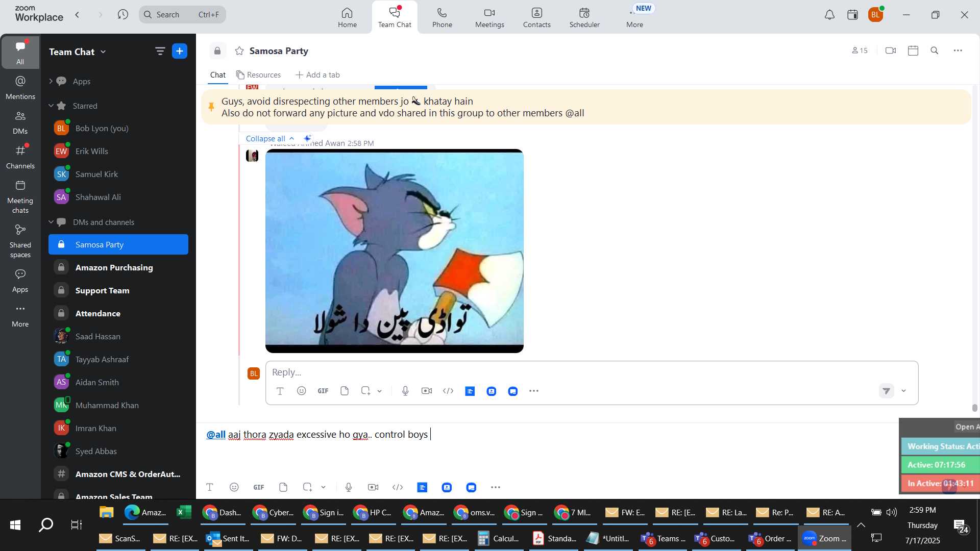This screenshot has height=551, width=980.
Task: Select the Mentions sidebar item
Action: [x=20, y=88]
